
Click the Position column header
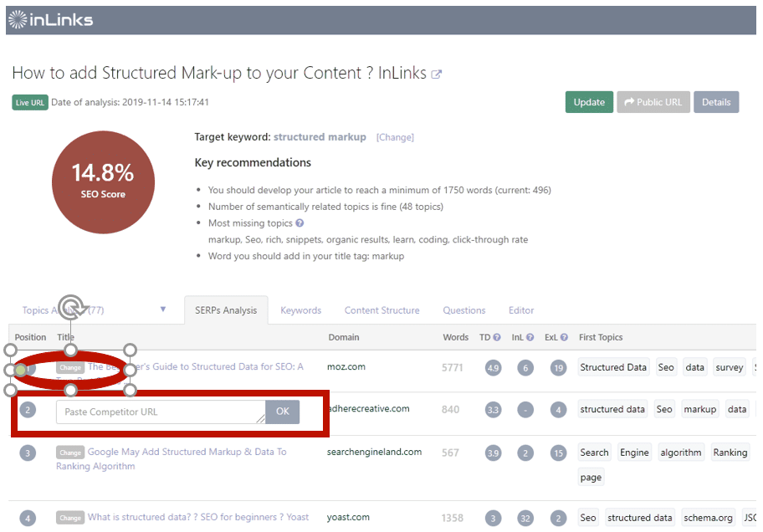[x=30, y=337]
